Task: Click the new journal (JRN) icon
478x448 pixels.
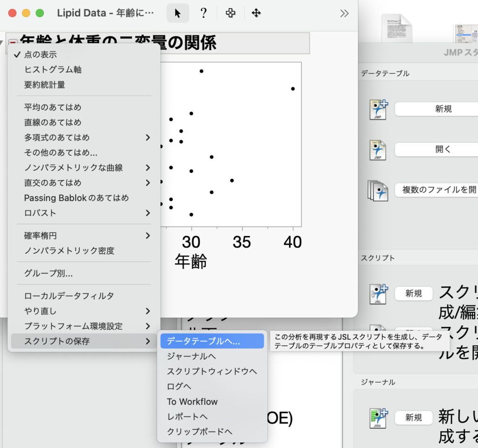Action: click(378, 418)
